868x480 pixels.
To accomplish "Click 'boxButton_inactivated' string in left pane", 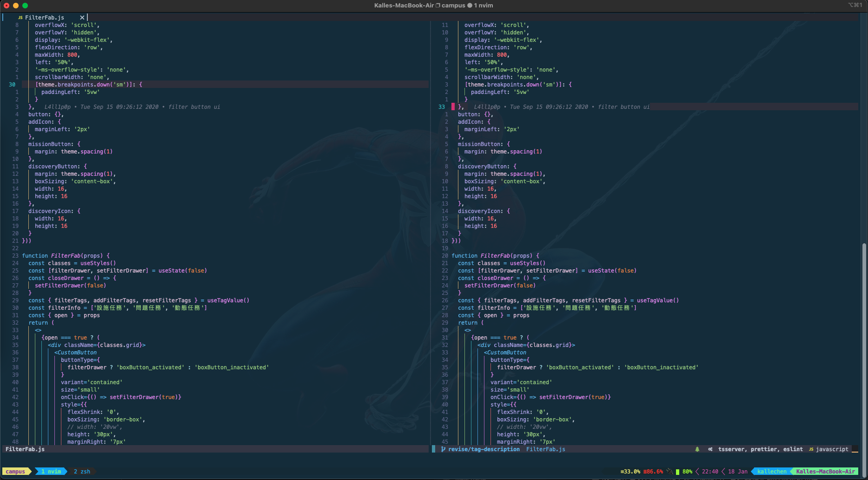I will tap(232, 367).
